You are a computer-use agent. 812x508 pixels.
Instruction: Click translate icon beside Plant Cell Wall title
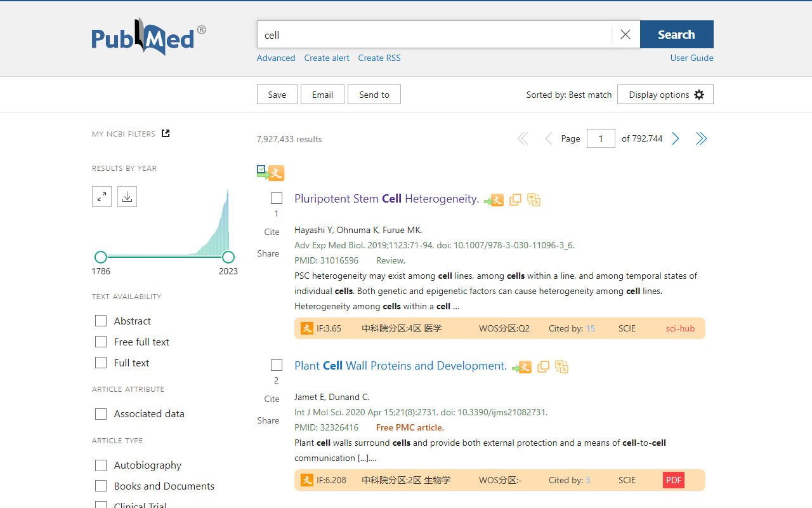[x=561, y=366]
